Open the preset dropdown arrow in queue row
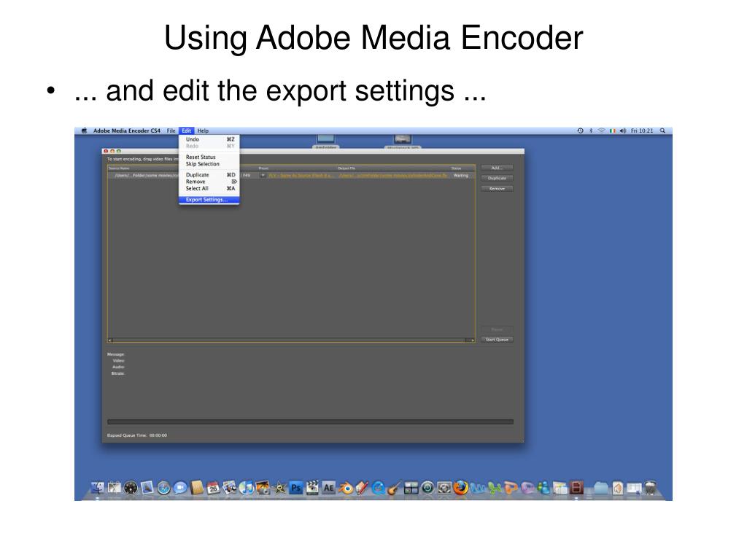 pos(263,176)
